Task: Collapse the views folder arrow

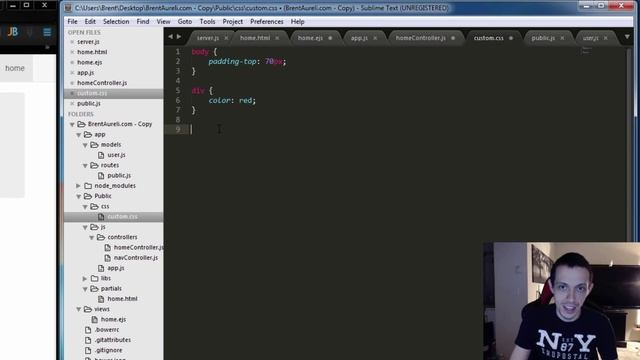Action: click(x=79, y=309)
